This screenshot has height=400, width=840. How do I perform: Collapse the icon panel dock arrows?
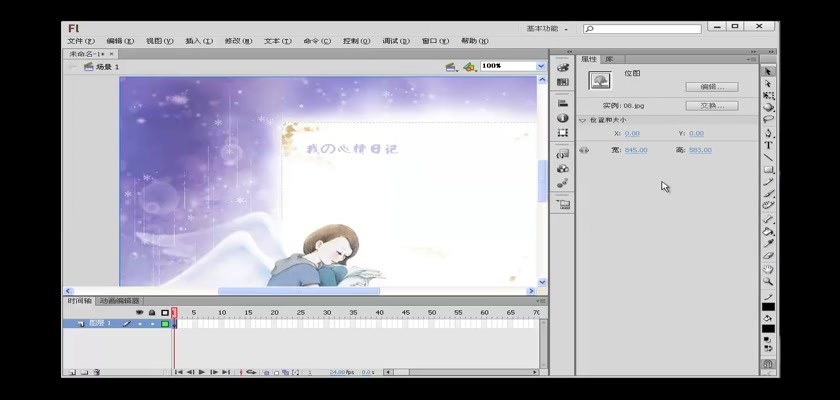pyautogui.click(x=569, y=52)
